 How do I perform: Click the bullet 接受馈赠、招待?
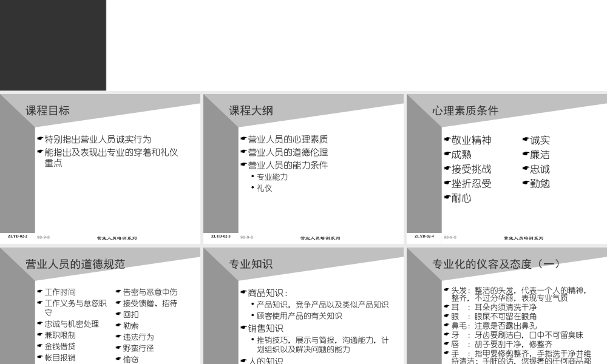(150, 303)
